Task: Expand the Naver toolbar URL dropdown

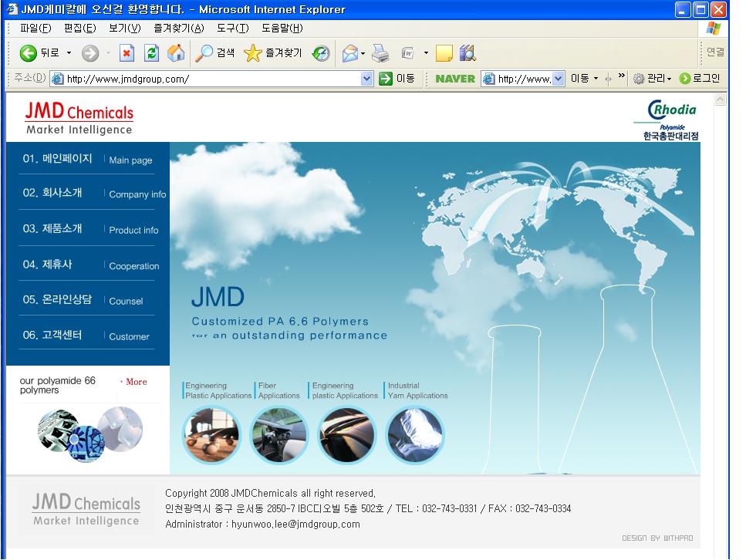Action: pos(558,79)
